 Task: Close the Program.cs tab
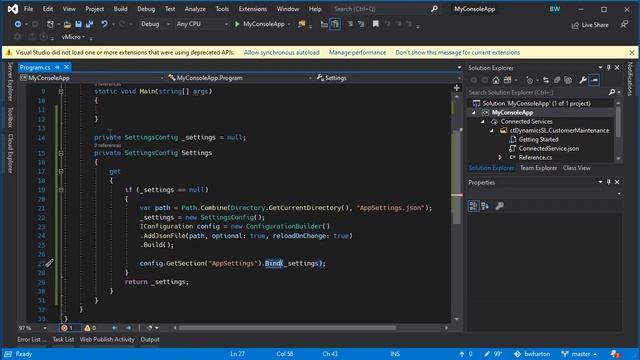[x=67, y=67]
